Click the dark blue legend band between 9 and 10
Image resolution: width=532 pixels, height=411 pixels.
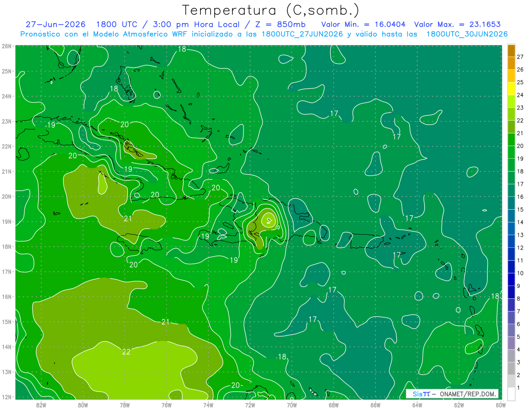(511, 279)
